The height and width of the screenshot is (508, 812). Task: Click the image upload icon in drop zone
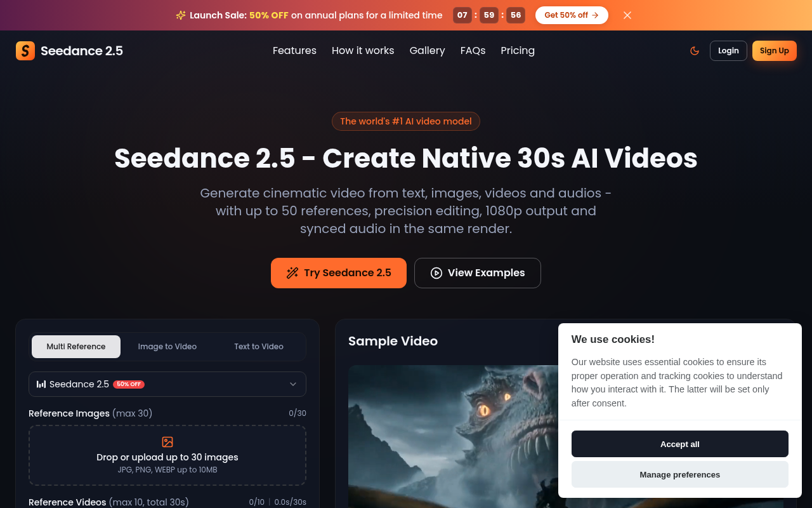(167, 442)
